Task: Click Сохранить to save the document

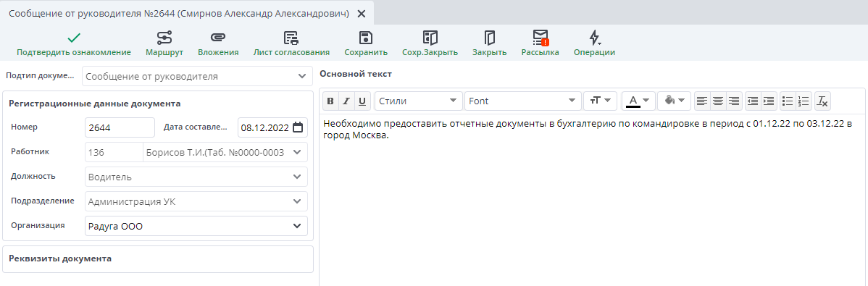Action: coord(366,44)
